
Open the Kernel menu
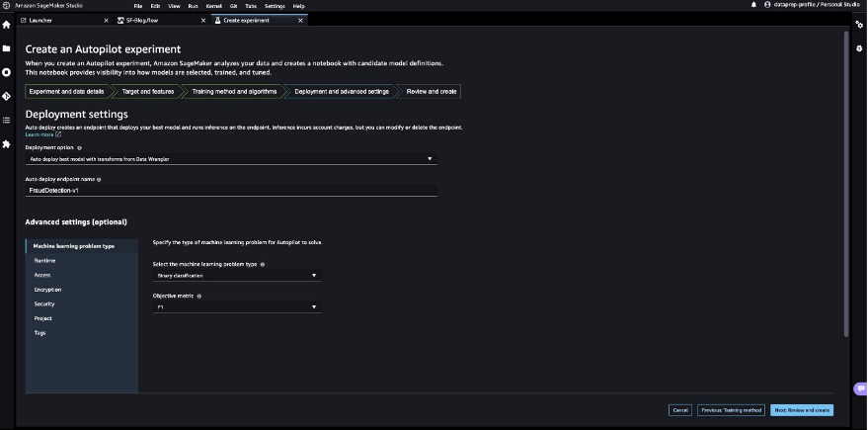click(x=213, y=6)
